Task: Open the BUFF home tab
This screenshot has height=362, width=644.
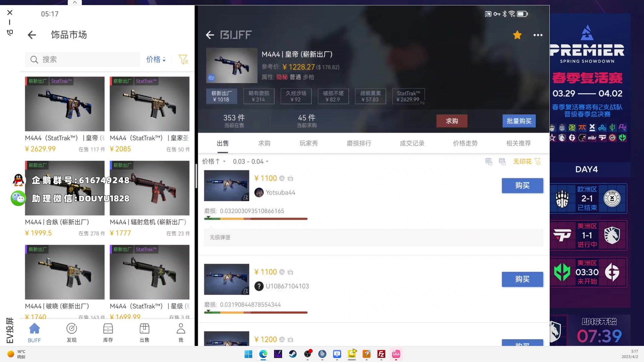Action: [34, 333]
